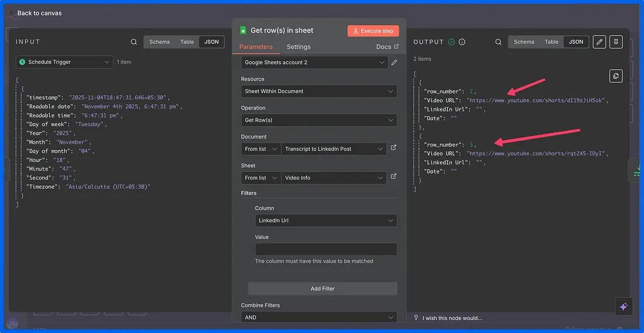Switch input view to Schema

[x=159, y=42]
